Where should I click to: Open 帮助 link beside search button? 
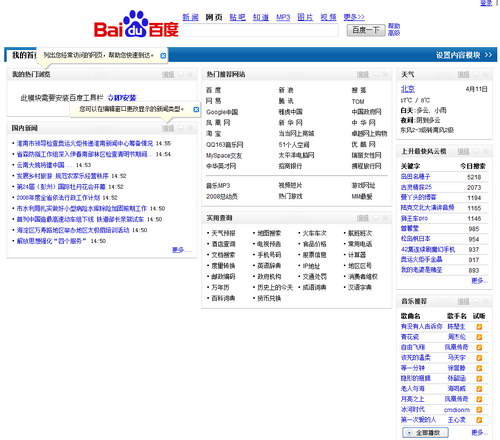coord(394,26)
